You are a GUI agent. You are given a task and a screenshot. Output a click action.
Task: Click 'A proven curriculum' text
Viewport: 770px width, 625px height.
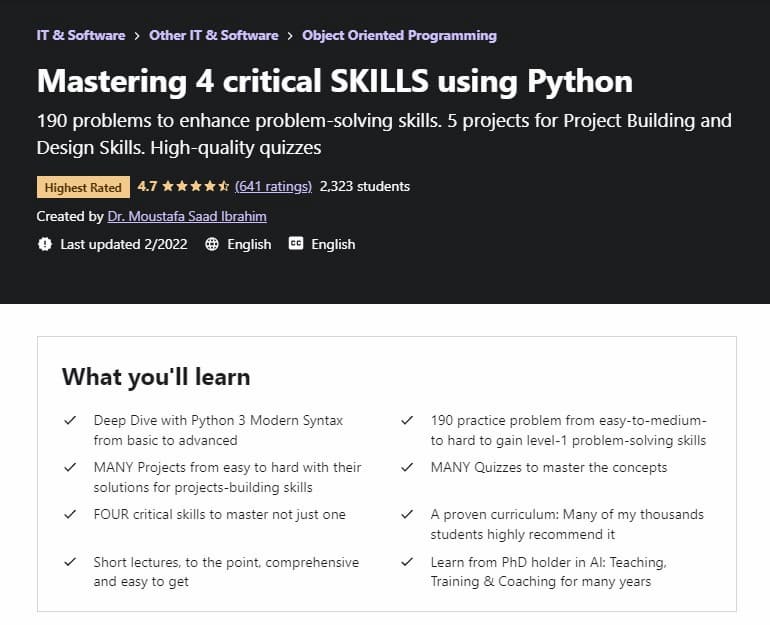coord(567,524)
